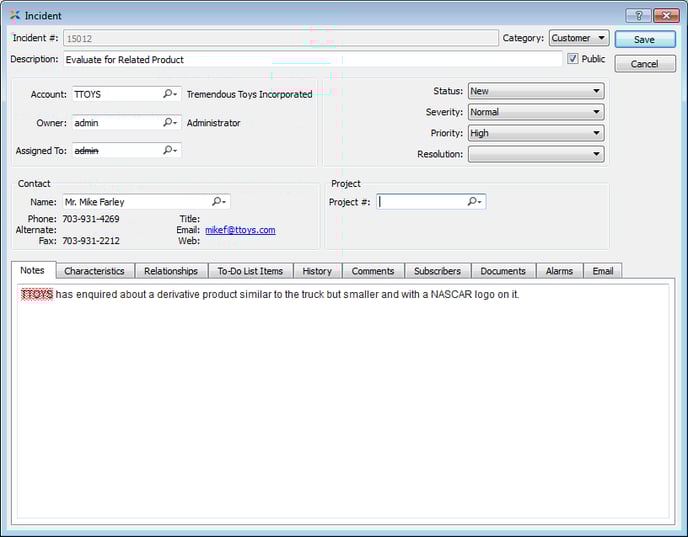Click the Cancel button
This screenshot has width=688, height=537.
click(645, 64)
